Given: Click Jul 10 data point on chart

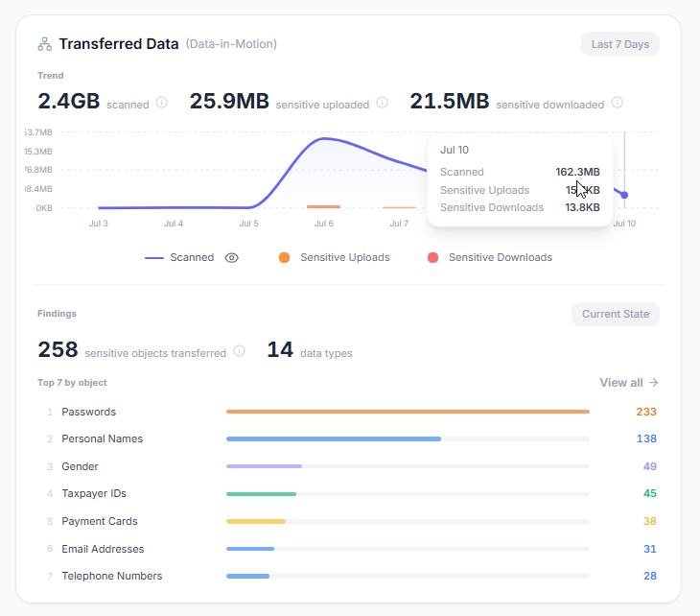Looking at the screenshot, I should [x=624, y=195].
